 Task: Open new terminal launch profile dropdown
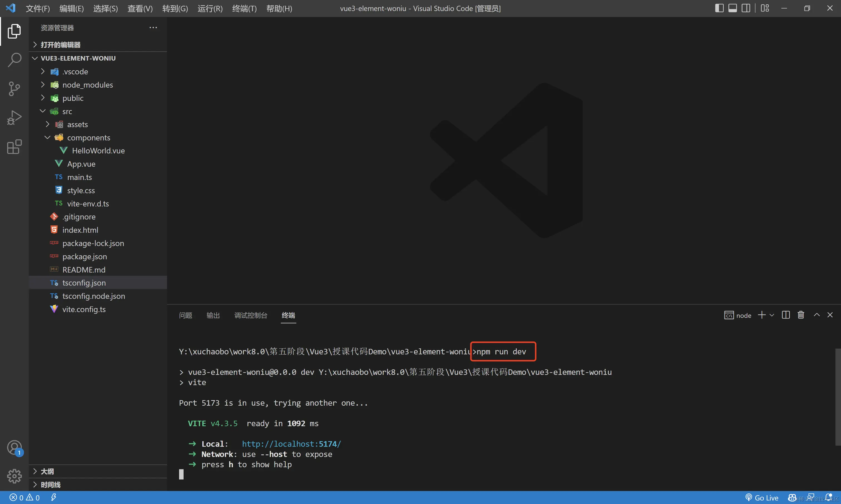click(772, 315)
